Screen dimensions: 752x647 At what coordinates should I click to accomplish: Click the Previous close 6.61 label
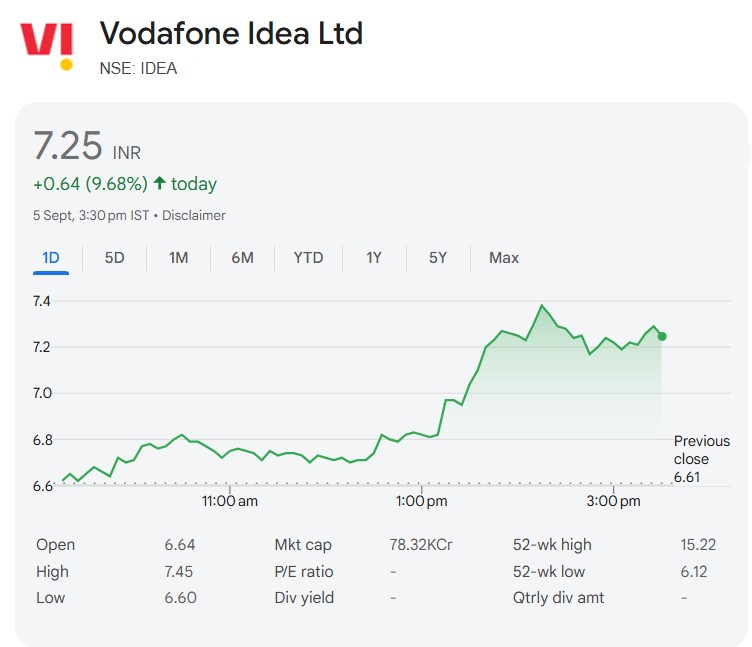701,459
